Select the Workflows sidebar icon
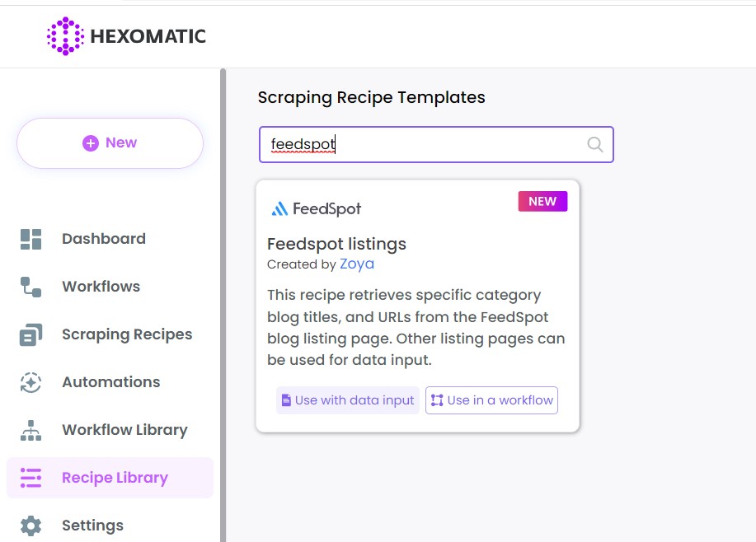756x542 pixels. tap(31, 287)
